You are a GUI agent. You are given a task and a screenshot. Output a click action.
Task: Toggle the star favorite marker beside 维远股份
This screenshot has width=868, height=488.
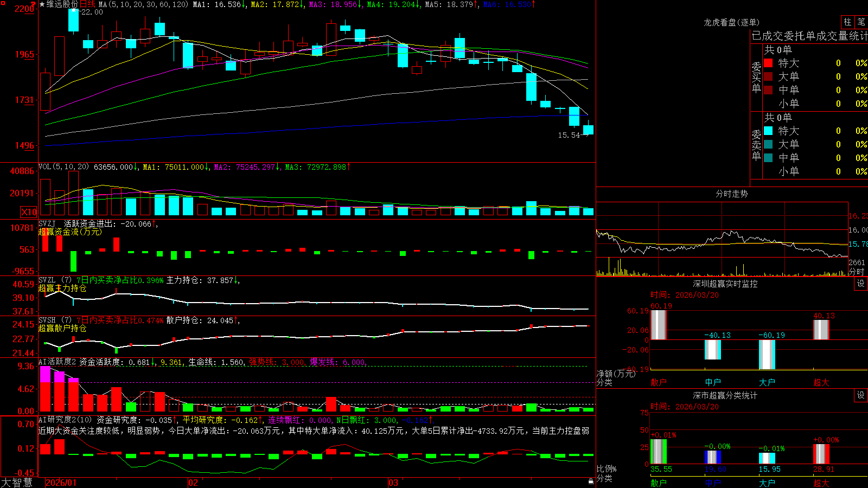(x=42, y=4)
